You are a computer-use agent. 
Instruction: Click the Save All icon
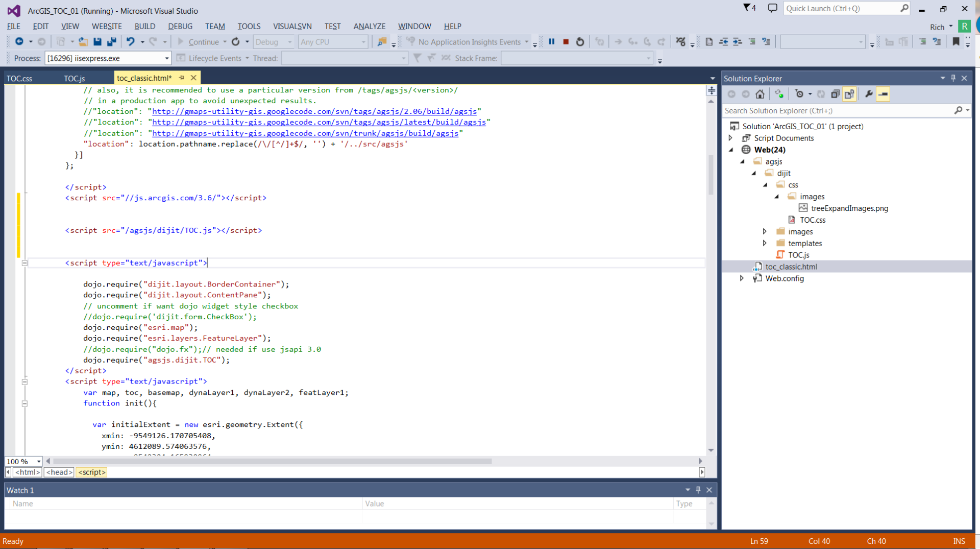(x=112, y=42)
